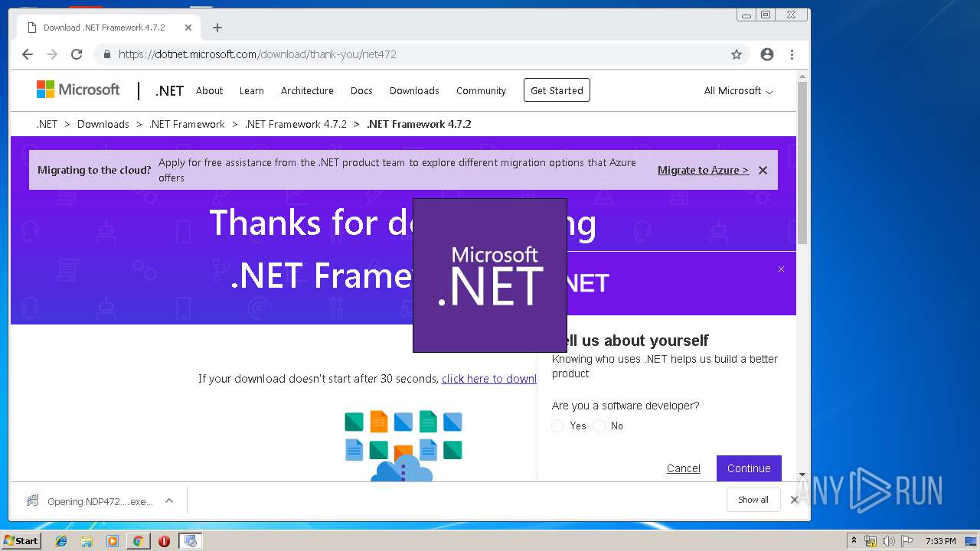The image size is (980, 551).
Task: Open Downloads breadcrumb link
Action: tap(103, 124)
